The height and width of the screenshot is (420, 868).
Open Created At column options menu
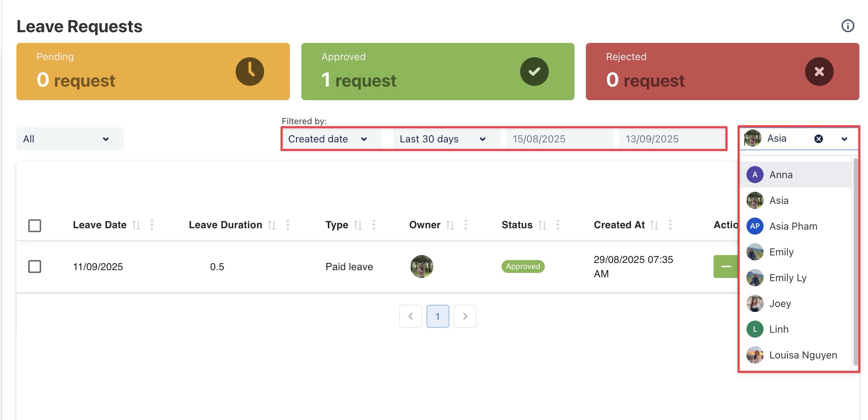click(670, 225)
